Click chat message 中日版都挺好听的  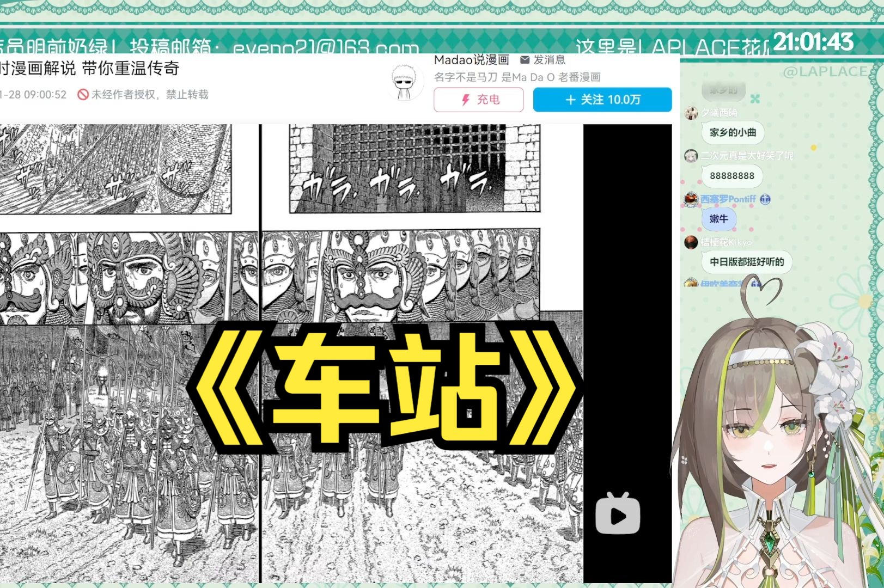(747, 262)
